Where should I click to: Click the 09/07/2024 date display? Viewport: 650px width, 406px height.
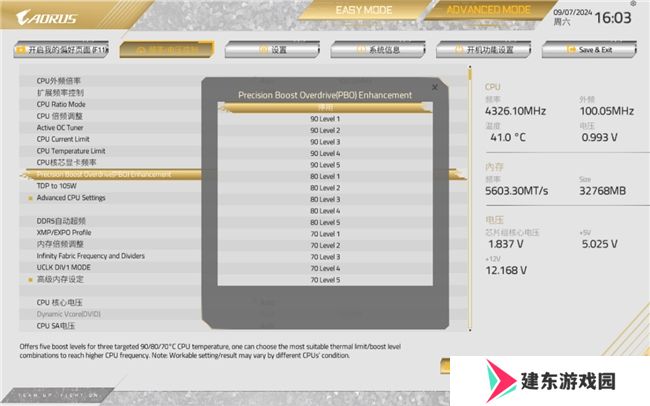(x=572, y=12)
